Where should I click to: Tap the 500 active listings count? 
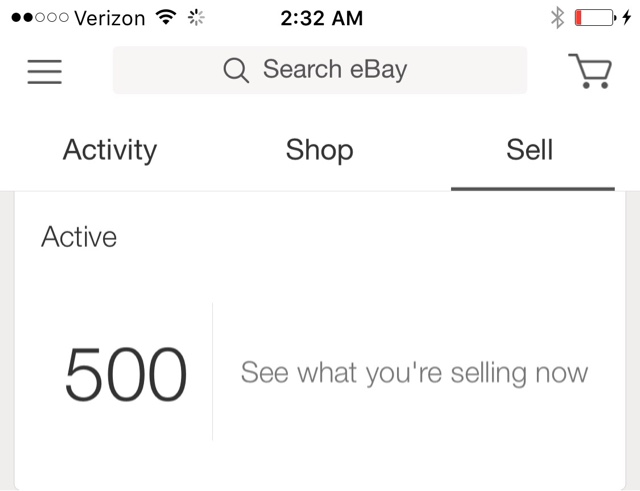tap(126, 375)
